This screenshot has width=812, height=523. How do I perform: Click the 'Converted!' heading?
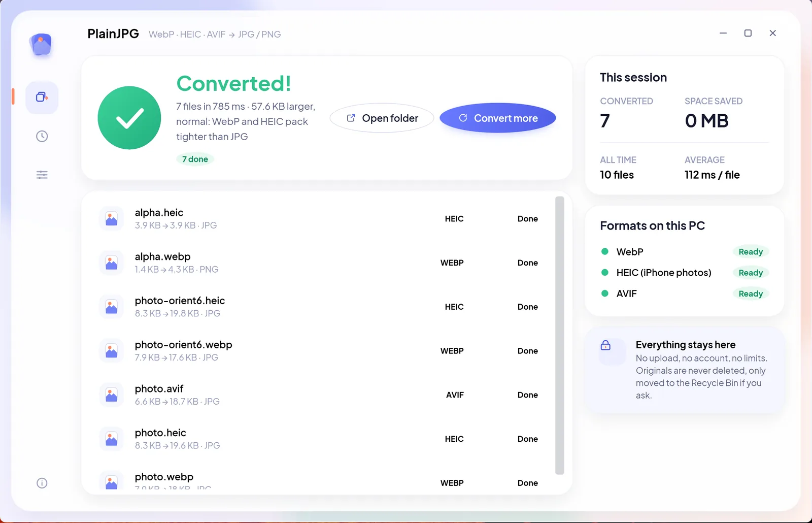[x=234, y=83]
